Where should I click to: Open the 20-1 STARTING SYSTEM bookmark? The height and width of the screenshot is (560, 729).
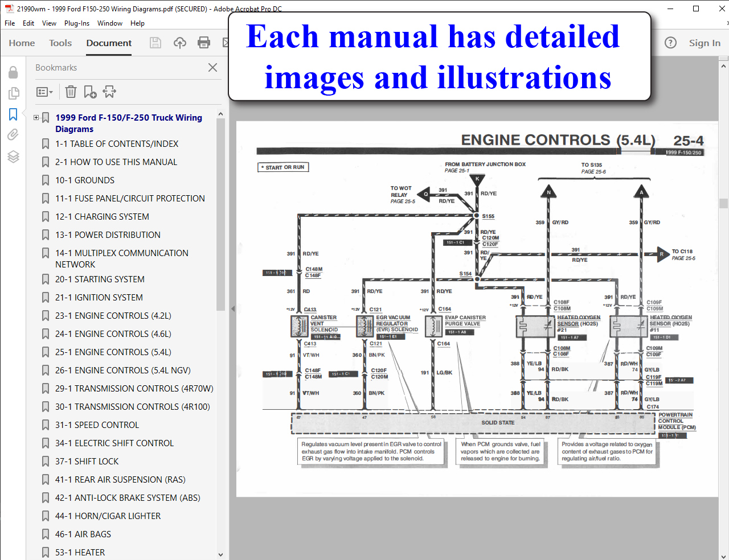(x=100, y=279)
